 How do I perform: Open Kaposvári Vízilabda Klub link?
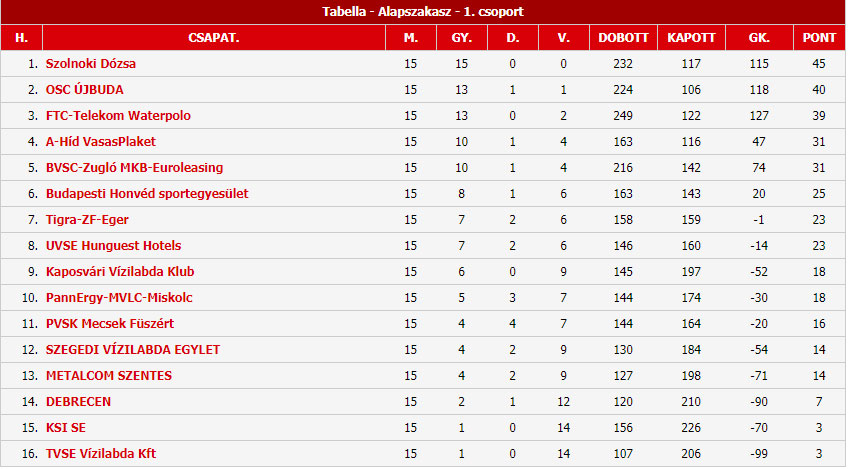[x=120, y=272]
